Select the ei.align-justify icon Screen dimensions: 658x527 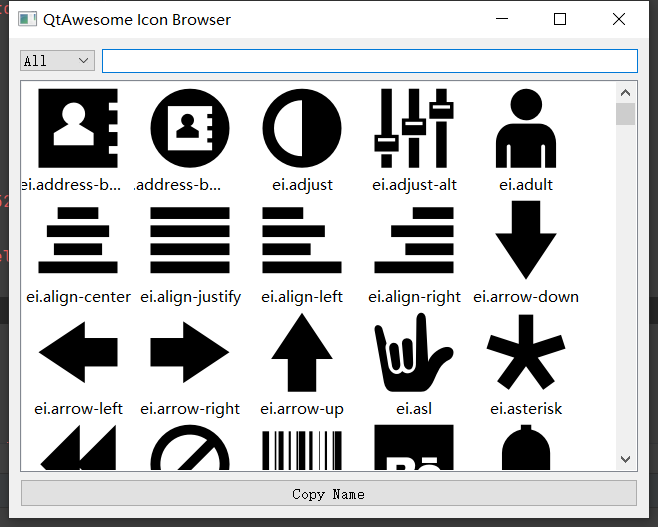190,240
